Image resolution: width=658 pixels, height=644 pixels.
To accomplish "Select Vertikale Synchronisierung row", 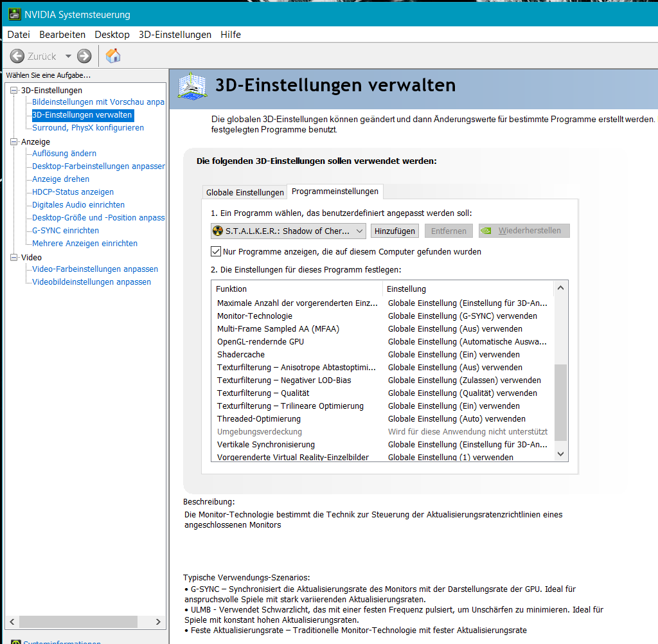I will click(x=382, y=445).
